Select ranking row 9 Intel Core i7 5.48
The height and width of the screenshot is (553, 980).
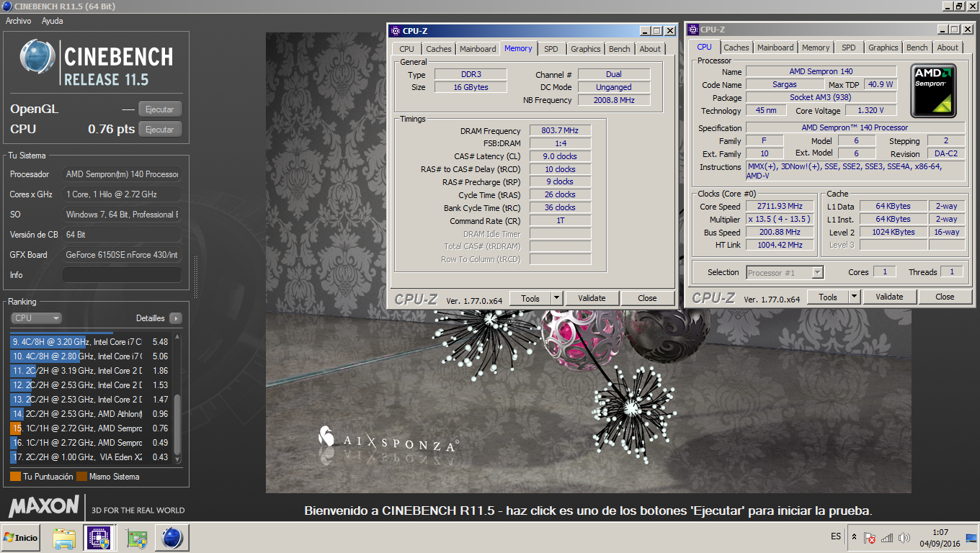pos(90,342)
